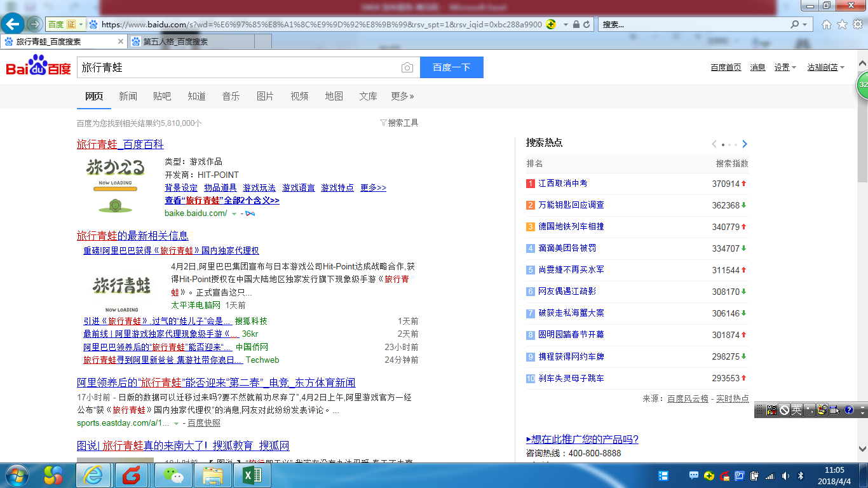Click the browser Forward arrow button
Screen dimensions: 868x488
(34, 24)
